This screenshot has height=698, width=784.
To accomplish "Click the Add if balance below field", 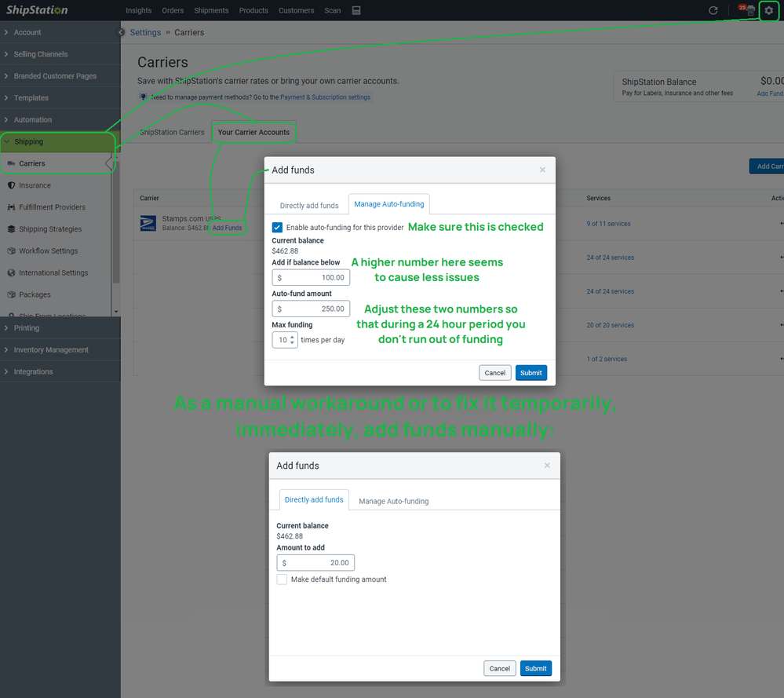I will point(311,277).
